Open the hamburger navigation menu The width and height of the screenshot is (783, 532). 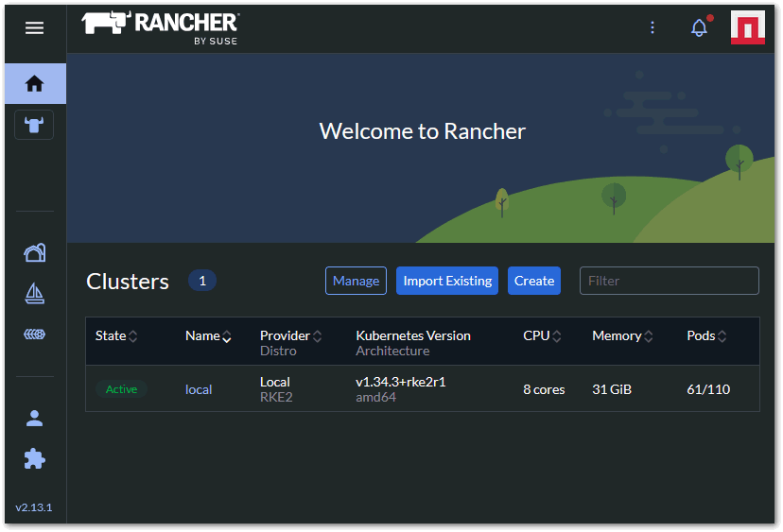click(34, 28)
